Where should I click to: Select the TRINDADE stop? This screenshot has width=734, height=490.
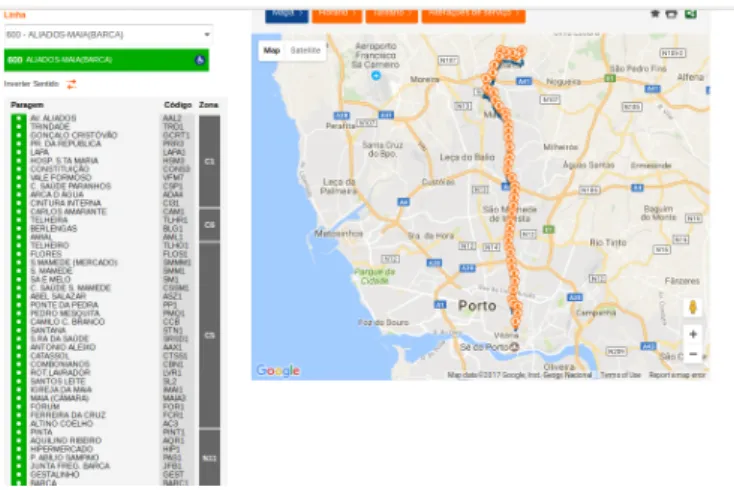[50, 127]
